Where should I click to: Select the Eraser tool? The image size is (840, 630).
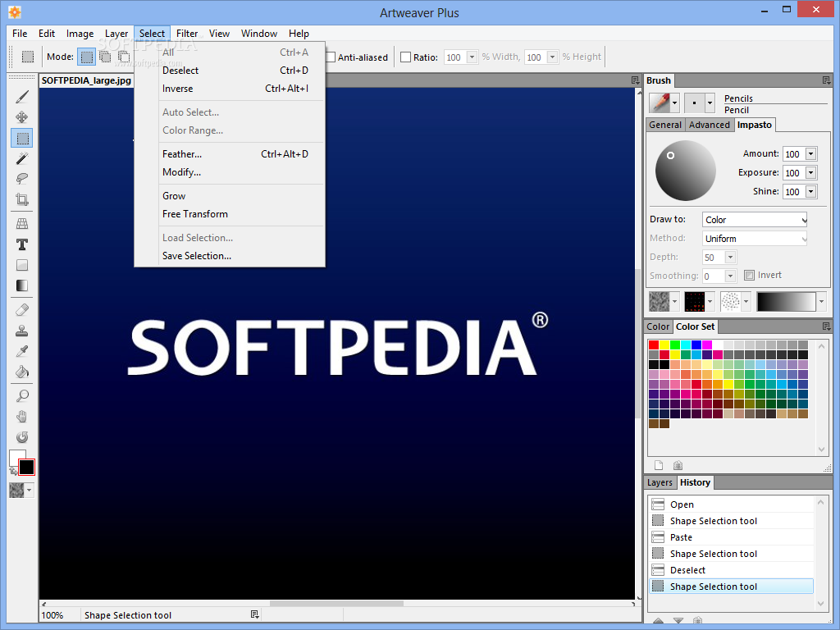point(22,310)
